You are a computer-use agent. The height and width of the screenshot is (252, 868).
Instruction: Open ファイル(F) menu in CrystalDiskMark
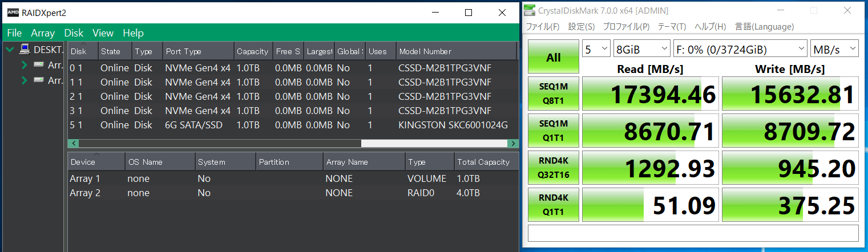pyautogui.click(x=543, y=26)
